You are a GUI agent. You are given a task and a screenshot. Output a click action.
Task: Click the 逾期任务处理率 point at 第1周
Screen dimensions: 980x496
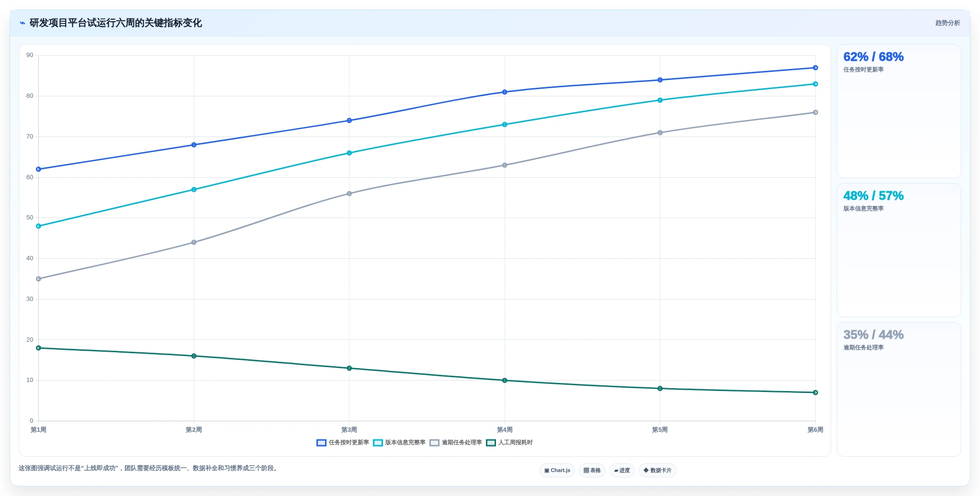click(x=39, y=279)
